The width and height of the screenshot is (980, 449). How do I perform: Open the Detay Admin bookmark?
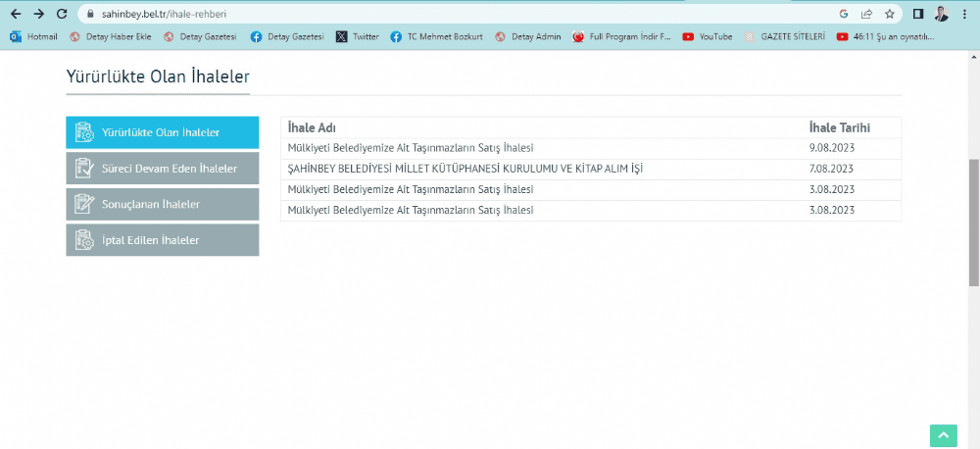pyautogui.click(x=528, y=37)
